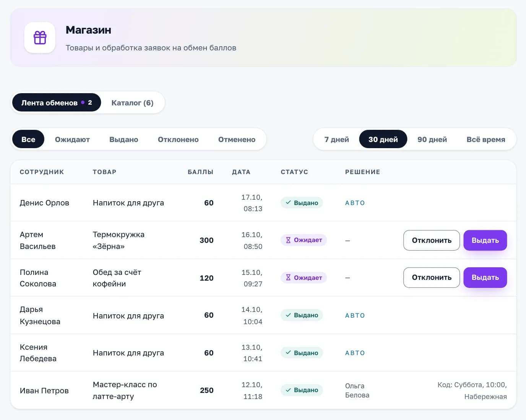Click the Решение column header
The image size is (526, 420).
point(362,172)
